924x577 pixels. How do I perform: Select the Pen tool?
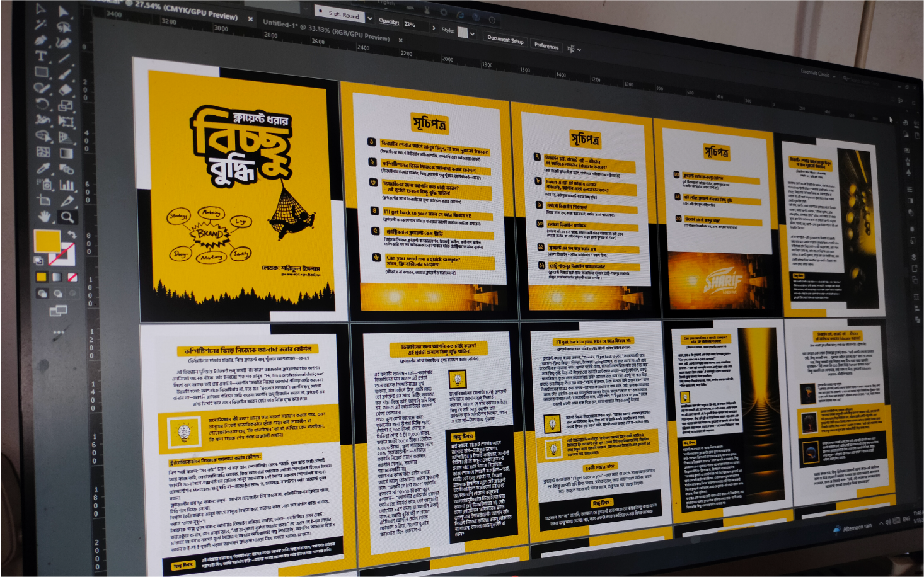(x=40, y=40)
